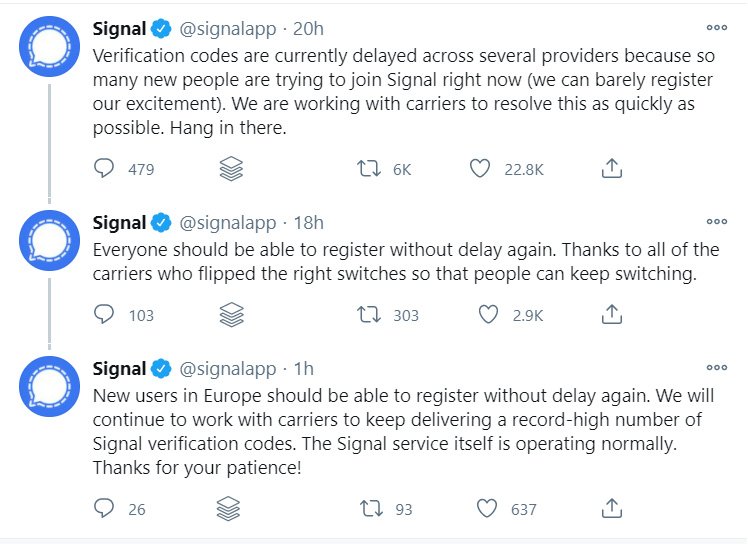Screen dimensions: 748x544
Task: Expand more options on the 1h tweet
Action: pyautogui.click(x=716, y=367)
